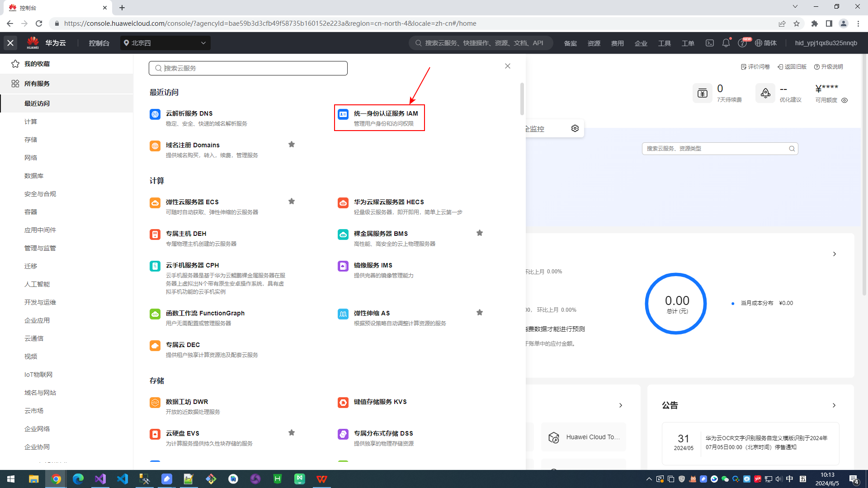Viewport: 868px width, 488px height.
Task: Click the Windows Start button
Action: pyautogui.click(x=11, y=479)
